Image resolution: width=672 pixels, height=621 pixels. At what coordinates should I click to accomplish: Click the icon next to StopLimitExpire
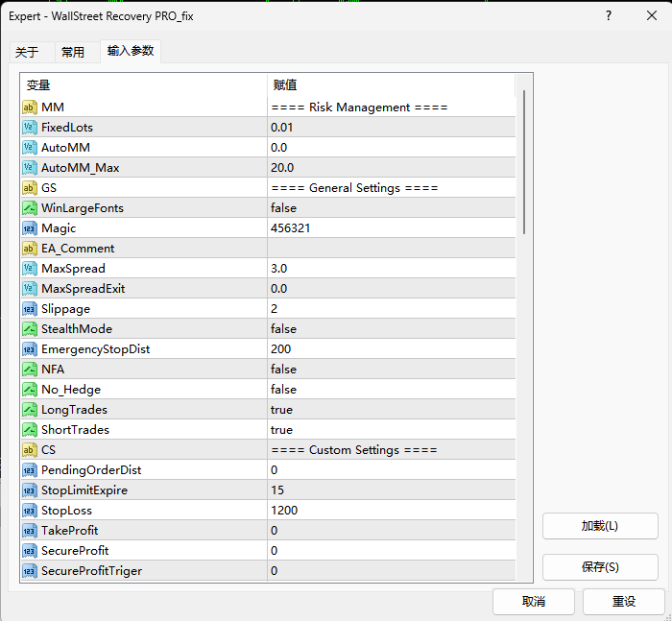30,490
